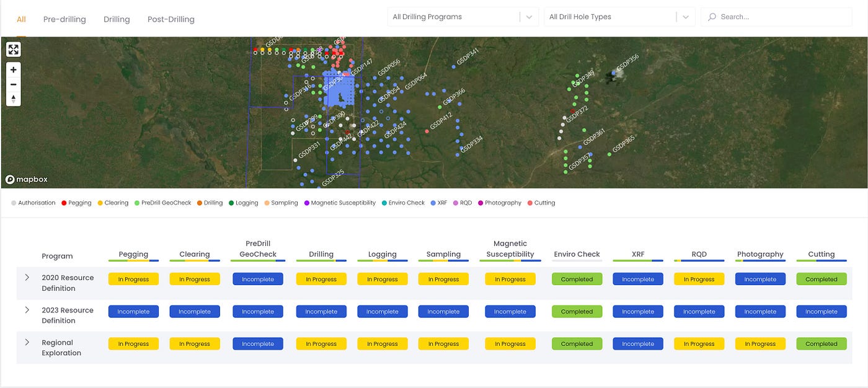
Task: Click Cutting Incomplete for 2023 Resource Definition
Action: point(821,312)
